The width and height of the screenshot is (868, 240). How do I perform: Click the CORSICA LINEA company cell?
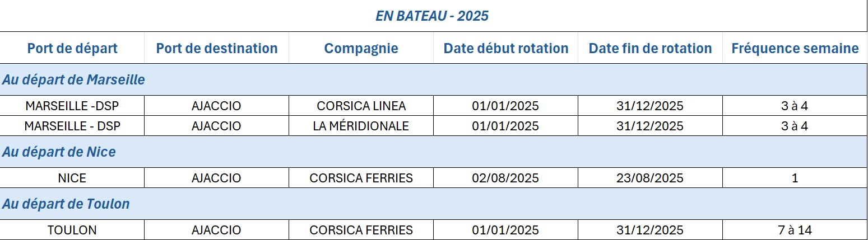[x=361, y=106]
